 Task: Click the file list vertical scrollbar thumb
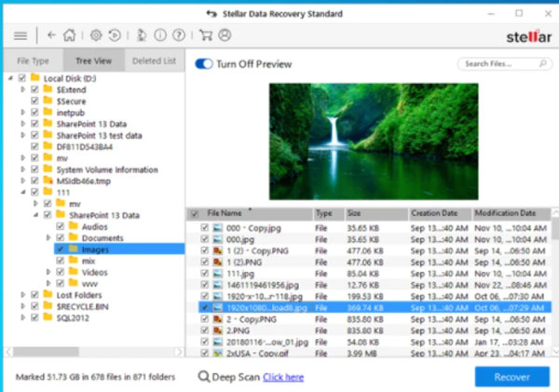(x=554, y=228)
